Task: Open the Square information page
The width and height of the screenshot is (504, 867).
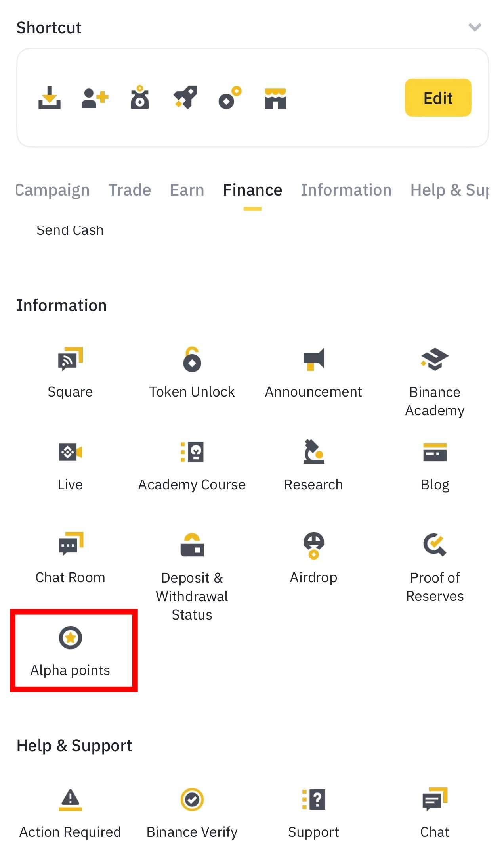Action: pyautogui.click(x=70, y=373)
